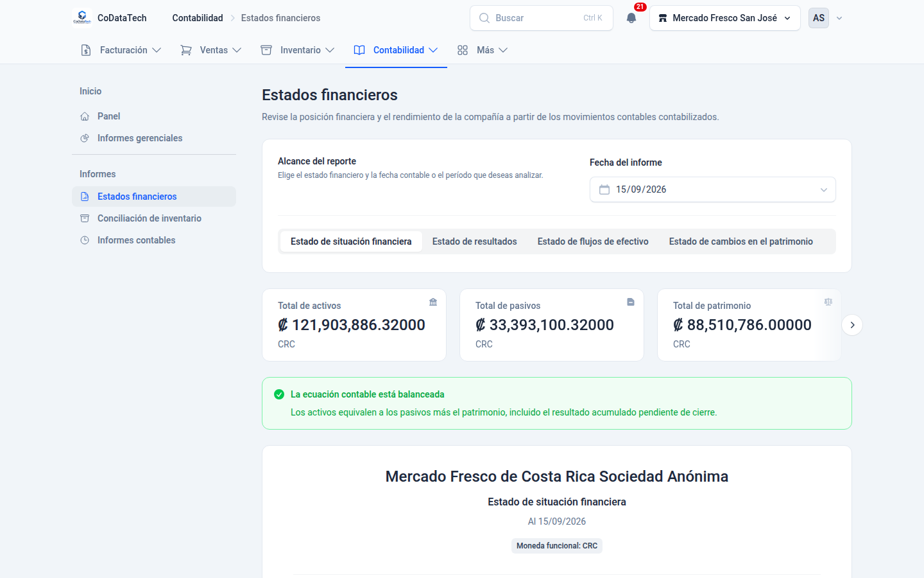The width and height of the screenshot is (924, 578).
Task: Switch to Estado de flujos de efectivo tab
Action: [x=593, y=241]
